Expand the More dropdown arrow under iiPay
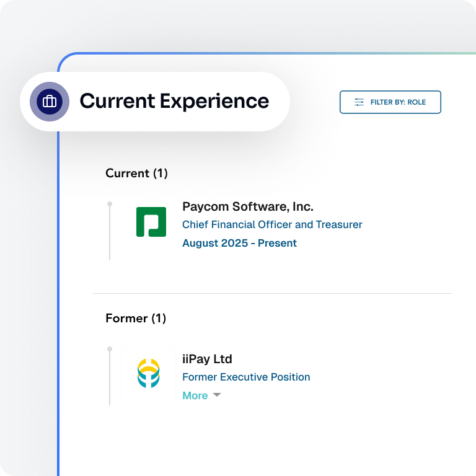This screenshot has width=476, height=476. (x=217, y=395)
